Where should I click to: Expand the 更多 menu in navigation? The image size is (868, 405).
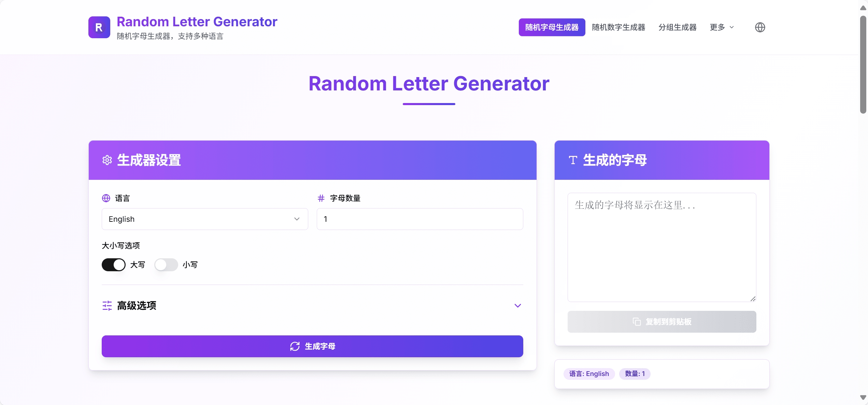[x=722, y=27]
